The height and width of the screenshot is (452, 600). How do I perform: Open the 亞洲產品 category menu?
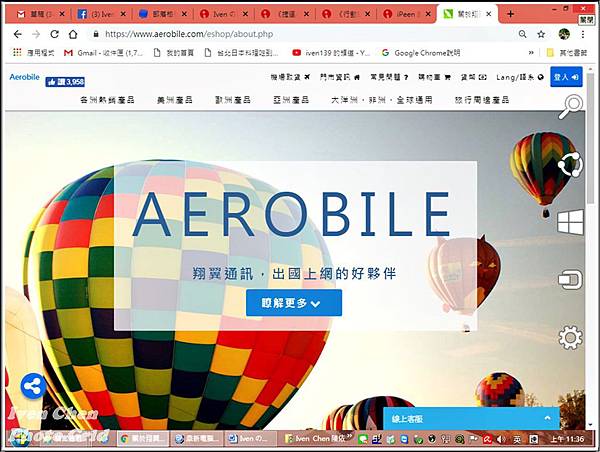(291, 100)
